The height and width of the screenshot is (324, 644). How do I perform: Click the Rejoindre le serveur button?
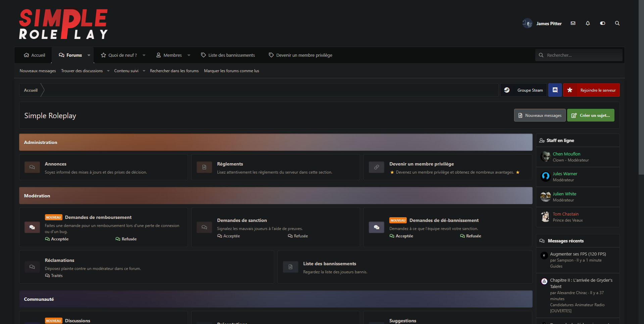[591, 90]
